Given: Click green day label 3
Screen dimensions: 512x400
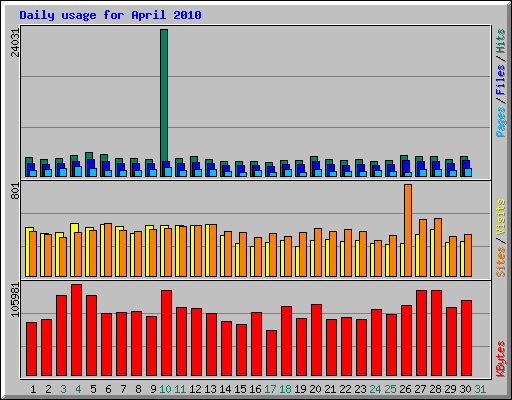Looking at the screenshot, I should tap(63, 389).
